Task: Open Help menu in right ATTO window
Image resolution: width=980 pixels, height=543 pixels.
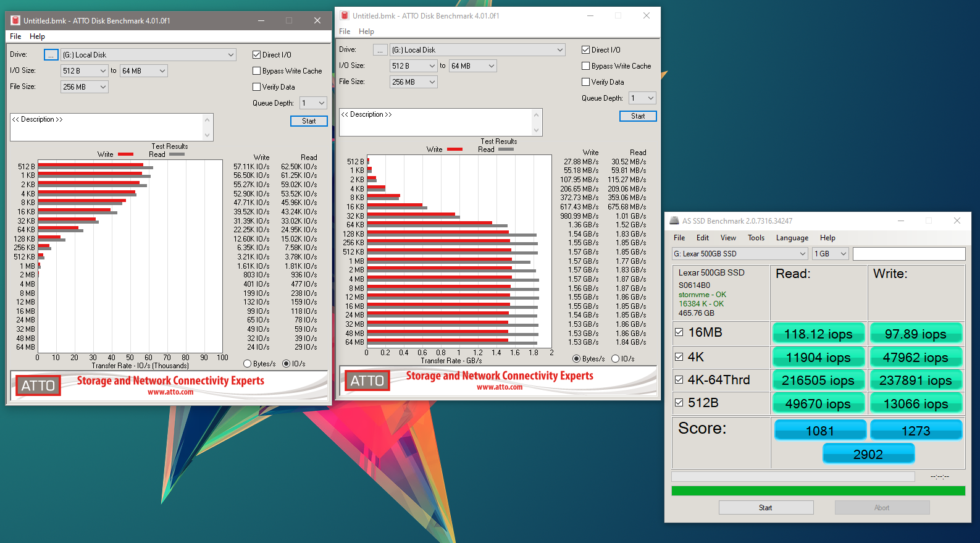Action: click(366, 32)
